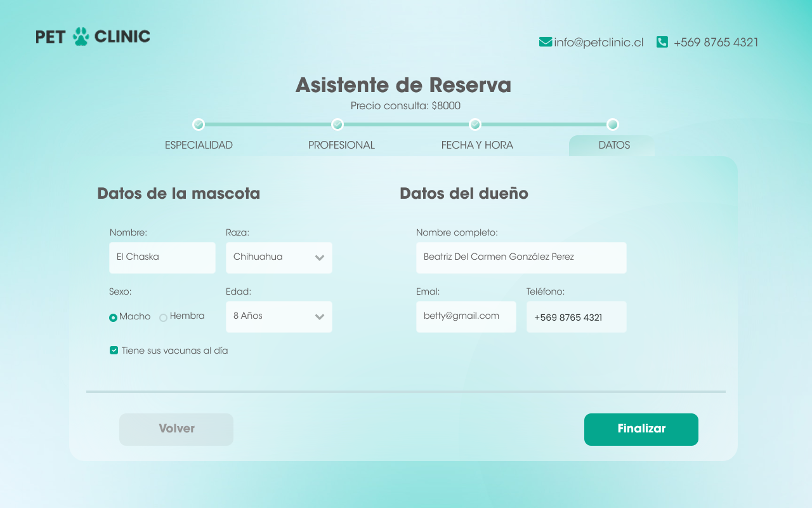
Task: Click the Fecha y Hora step circle
Action: click(475, 124)
